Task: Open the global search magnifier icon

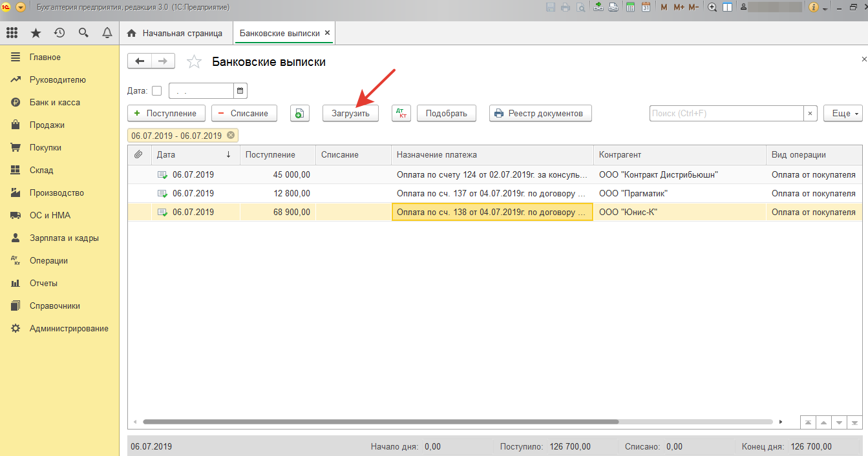Action: [83, 33]
